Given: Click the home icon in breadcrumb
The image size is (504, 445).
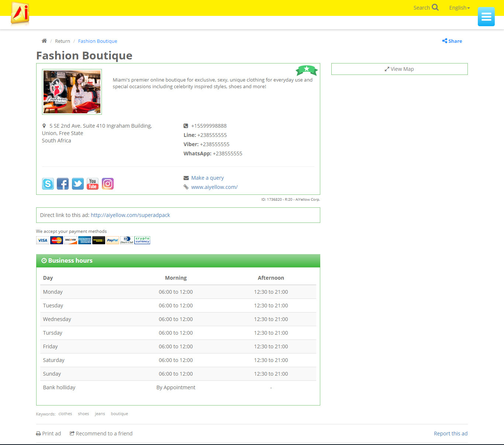Looking at the screenshot, I should coord(44,41).
